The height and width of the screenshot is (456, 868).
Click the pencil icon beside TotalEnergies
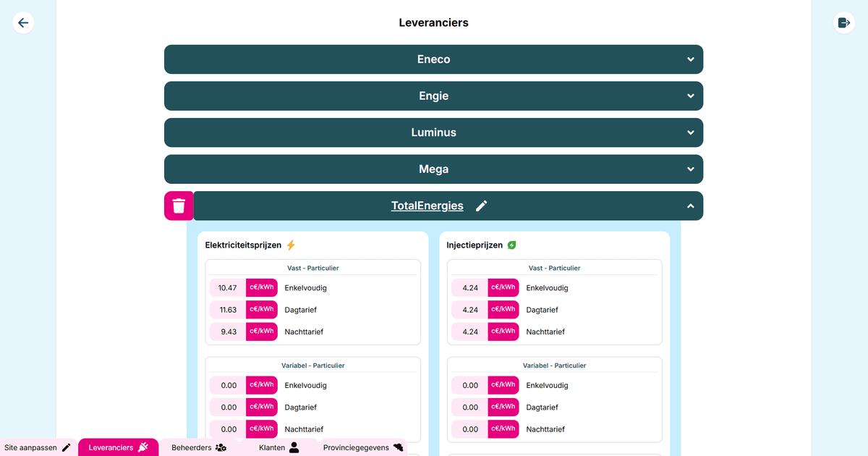coord(482,206)
